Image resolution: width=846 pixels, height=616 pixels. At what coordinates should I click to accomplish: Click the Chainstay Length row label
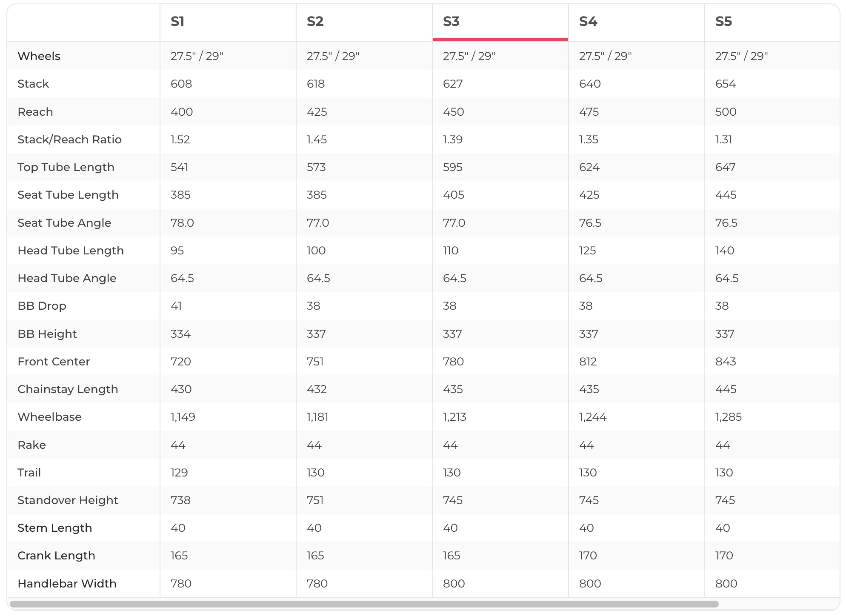[68, 389]
